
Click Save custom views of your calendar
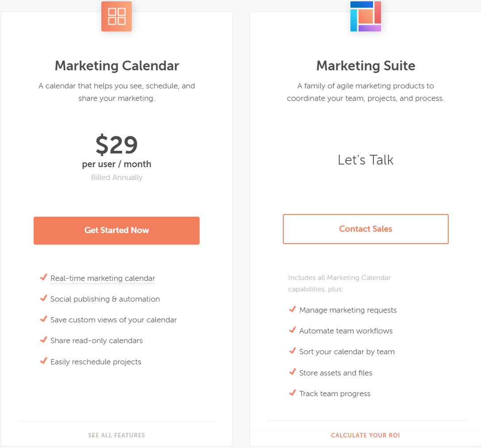point(113,320)
